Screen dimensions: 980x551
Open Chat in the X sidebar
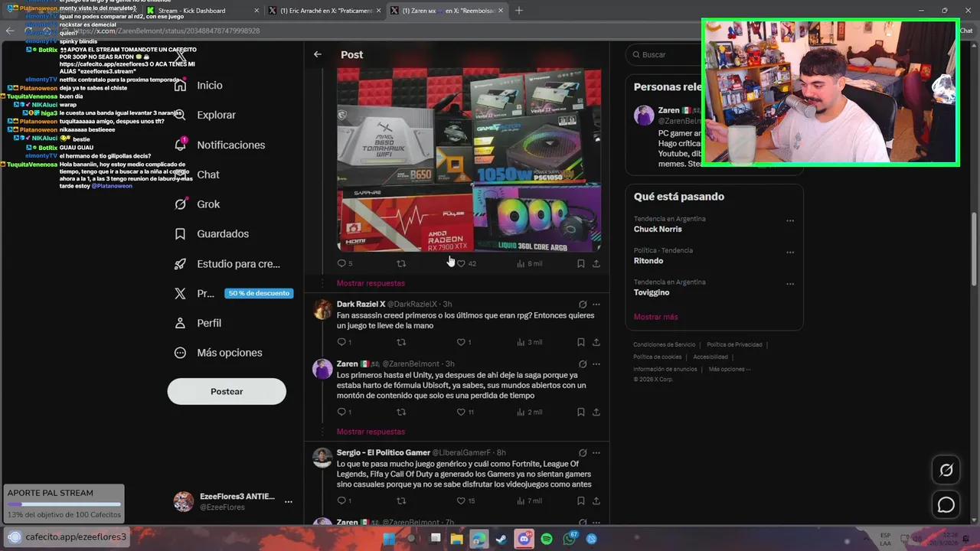coord(196,174)
